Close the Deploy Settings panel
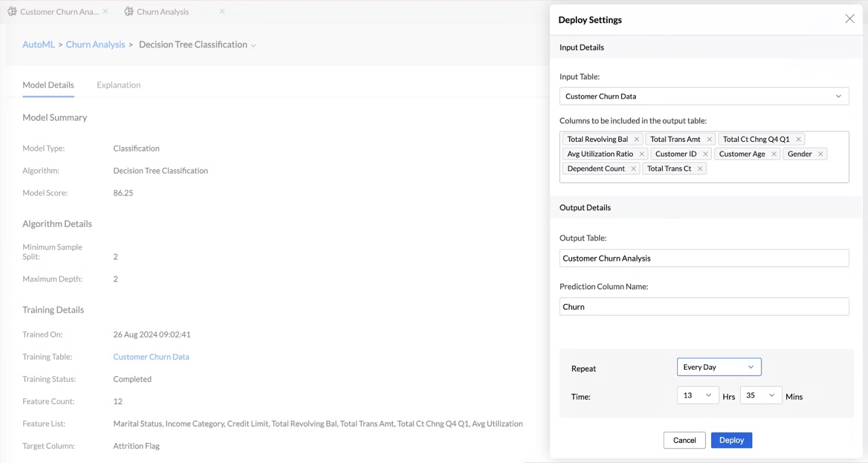Screen dimensions: 868x463 click(849, 19)
